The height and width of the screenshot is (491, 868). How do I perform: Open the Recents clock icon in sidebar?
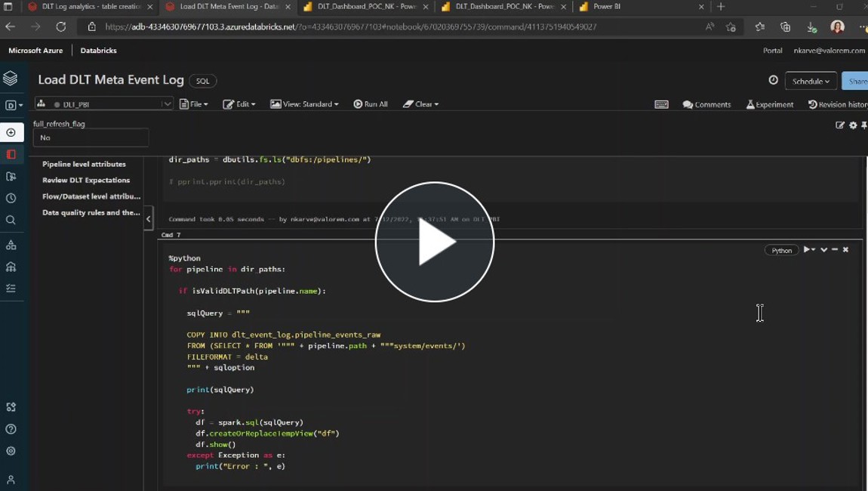coord(11,199)
